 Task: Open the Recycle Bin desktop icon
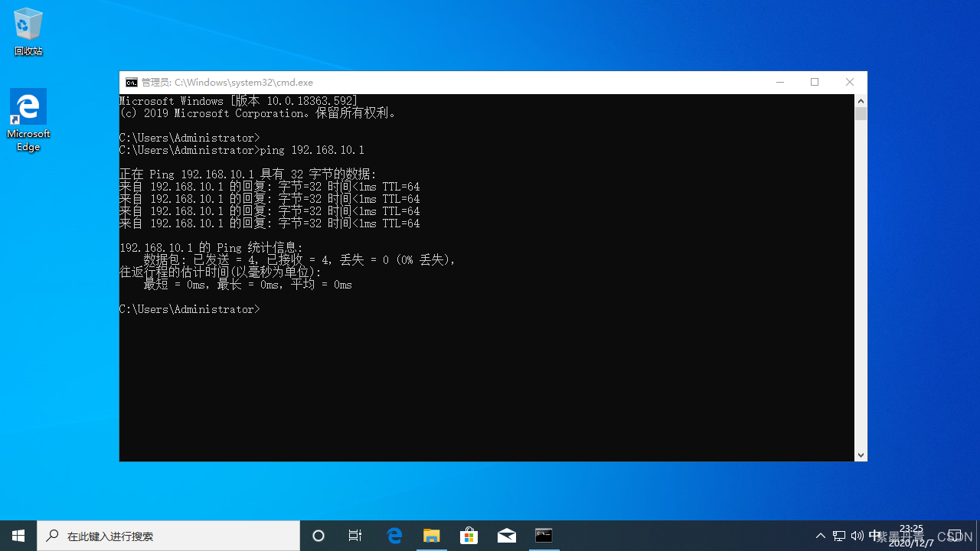point(28,32)
